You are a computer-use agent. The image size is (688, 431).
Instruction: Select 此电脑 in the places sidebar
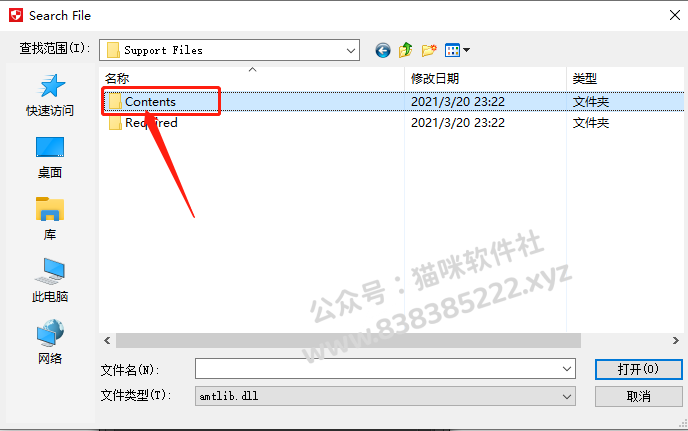pos(50,280)
